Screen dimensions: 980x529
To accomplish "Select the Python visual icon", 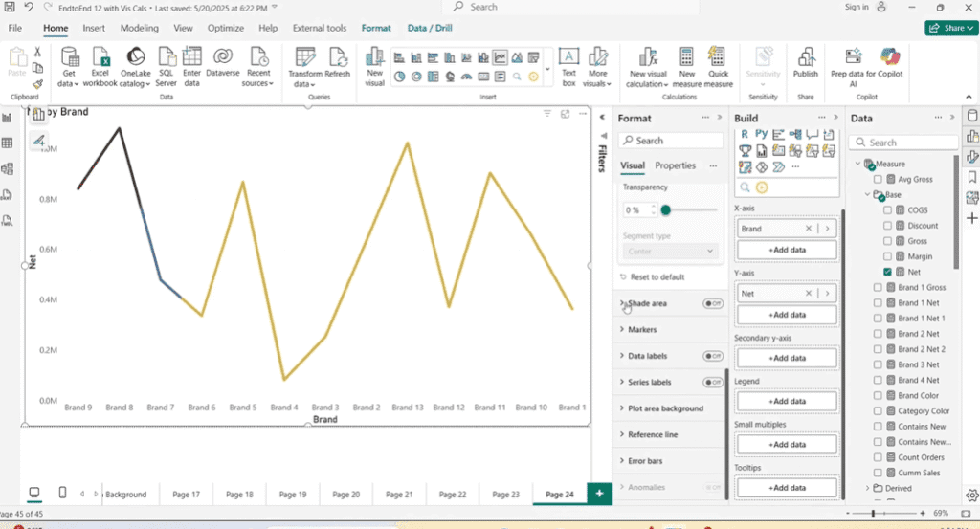I will click(x=761, y=134).
